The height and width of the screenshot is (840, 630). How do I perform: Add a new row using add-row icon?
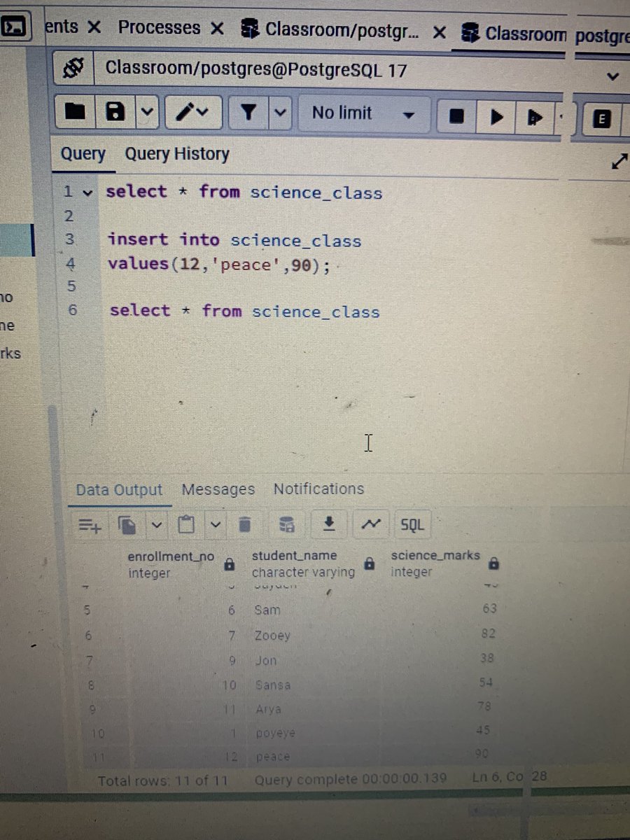point(89,524)
